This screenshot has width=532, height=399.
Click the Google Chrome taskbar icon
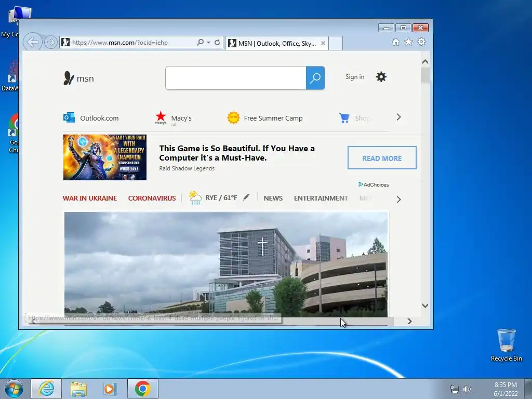(142, 389)
